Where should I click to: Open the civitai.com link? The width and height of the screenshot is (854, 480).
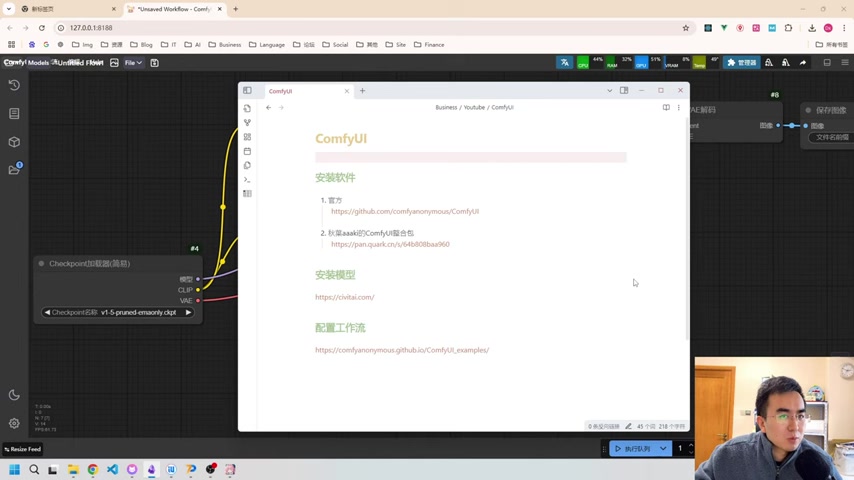pyautogui.click(x=344, y=297)
